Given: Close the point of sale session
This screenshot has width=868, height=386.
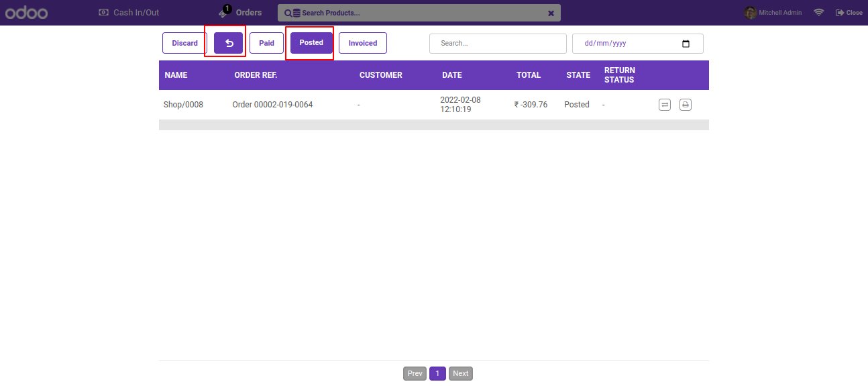Looking at the screenshot, I should tap(849, 13).
